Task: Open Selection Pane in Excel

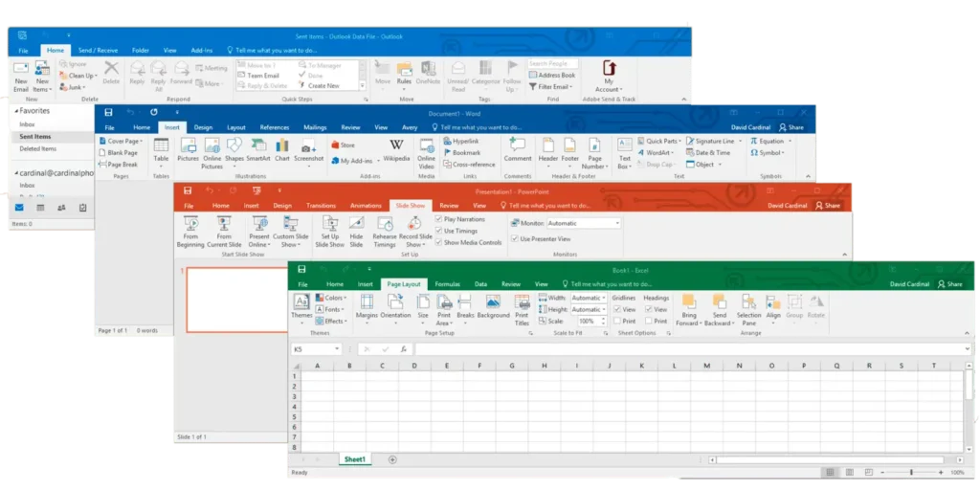Action: pos(748,310)
